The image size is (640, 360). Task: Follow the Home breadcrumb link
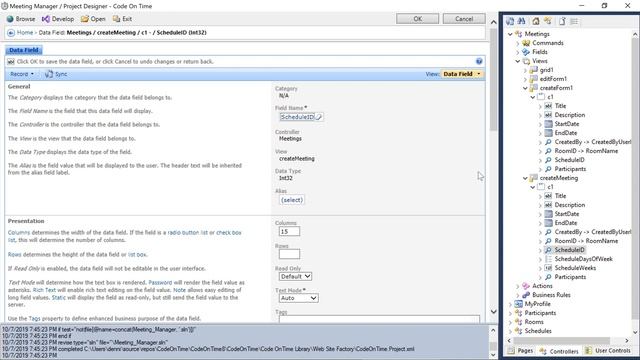[x=25, y=33]
